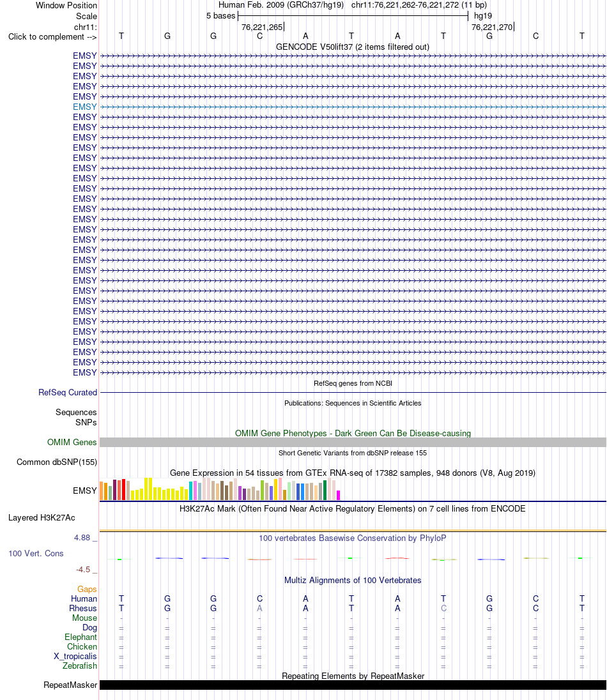The width and height of the screenshot is (607, 700).
Task: Open the GENCODE V50lift37 track title
Action: [x=353, y=47]
